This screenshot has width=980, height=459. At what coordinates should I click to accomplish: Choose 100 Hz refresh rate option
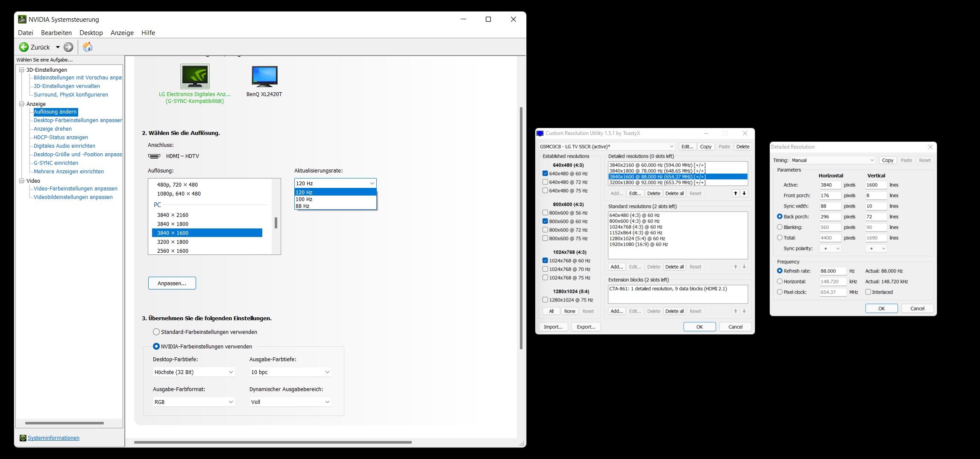point(335,199)
